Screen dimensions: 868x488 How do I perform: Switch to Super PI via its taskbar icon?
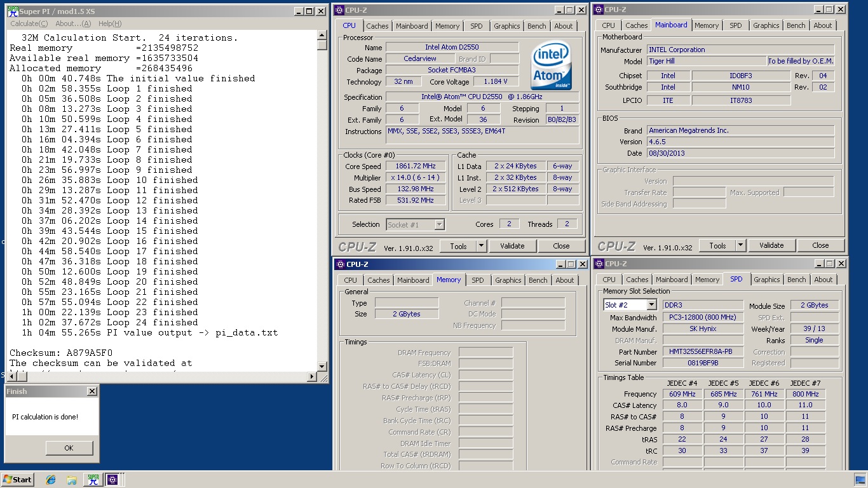click(x=93, y=480)
